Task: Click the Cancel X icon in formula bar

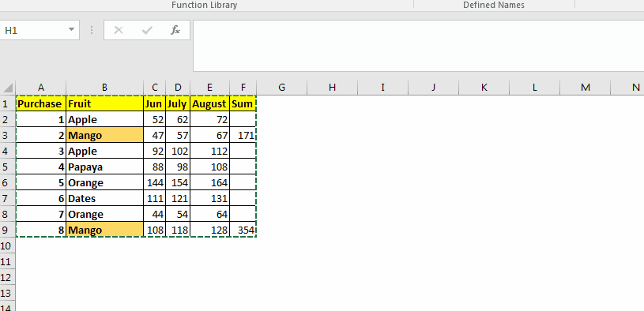Action: click(x=119, y=30)
